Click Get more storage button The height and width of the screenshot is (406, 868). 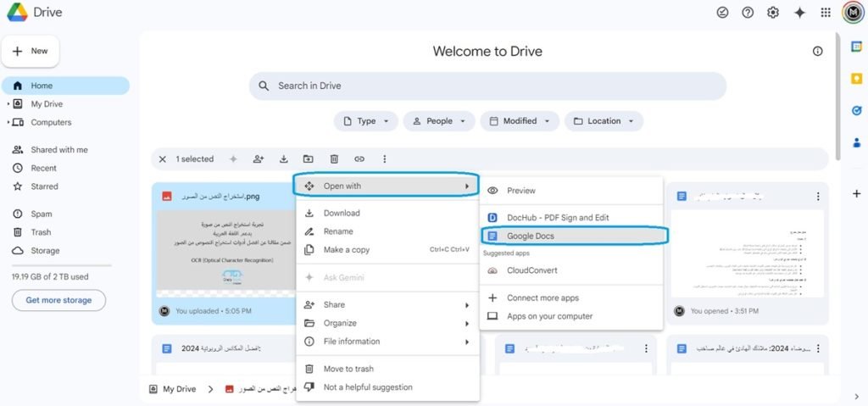click(58, 300)
